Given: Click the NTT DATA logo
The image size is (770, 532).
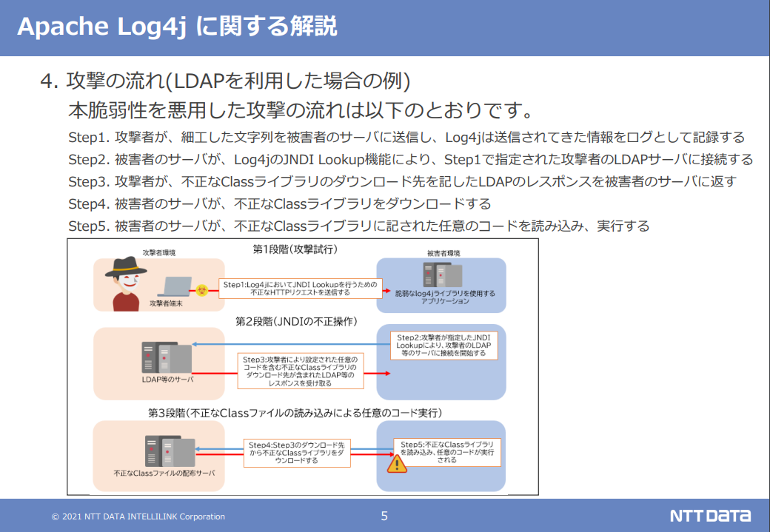Looking at the screenshot, I should (x=710, y=516).
